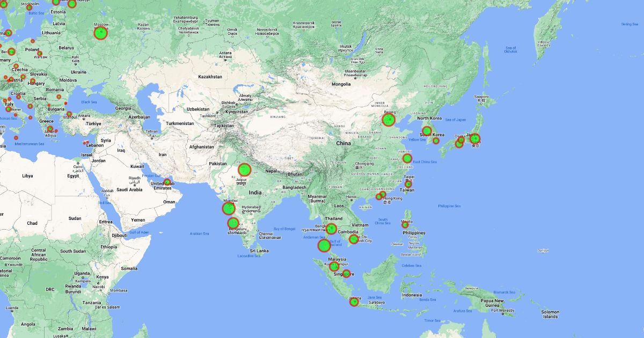Open the Jakarta marker on Java
The width and height of the screenshot is (644, 338).
pyautogui.click(x=354, y=302)
